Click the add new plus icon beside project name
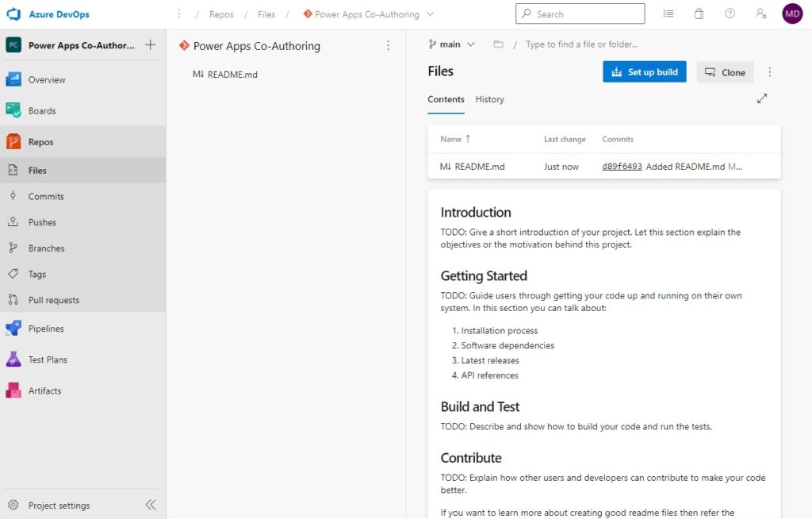This screenshot has width=812, height=519. 150,45
